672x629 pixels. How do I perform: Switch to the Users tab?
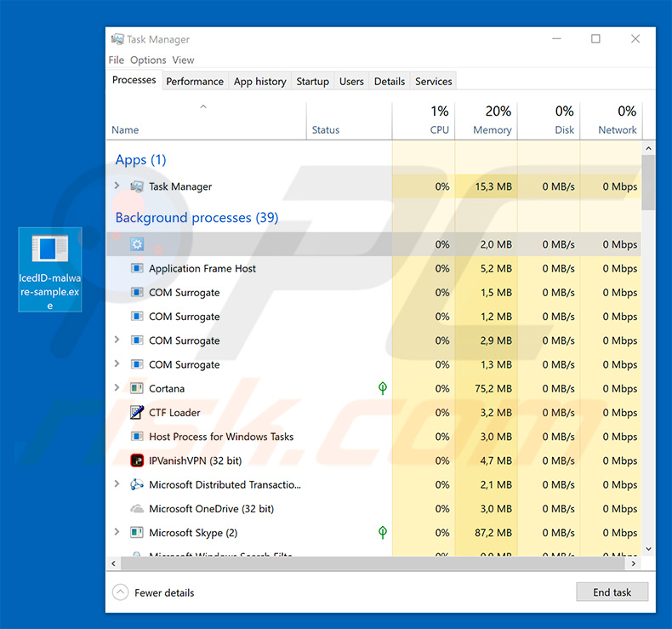tap(351, 82)
